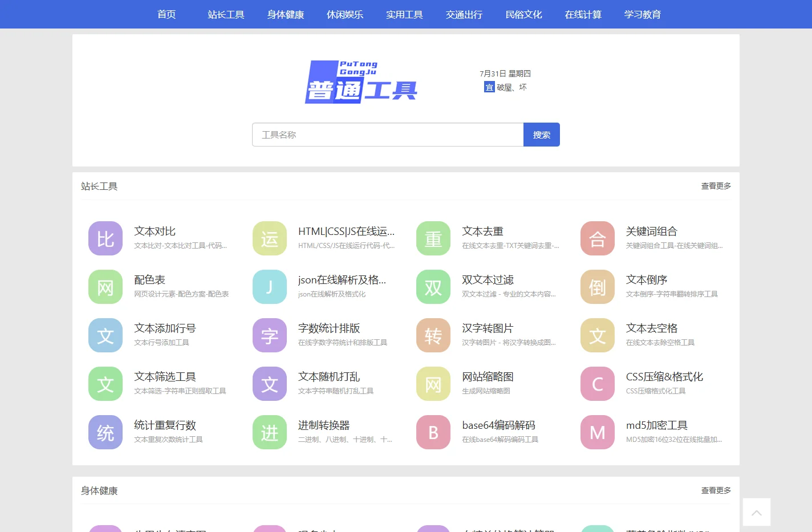Open the 实用工具 navigation menu
This screenshot has width=812, height=532.
tap(404, 14)
